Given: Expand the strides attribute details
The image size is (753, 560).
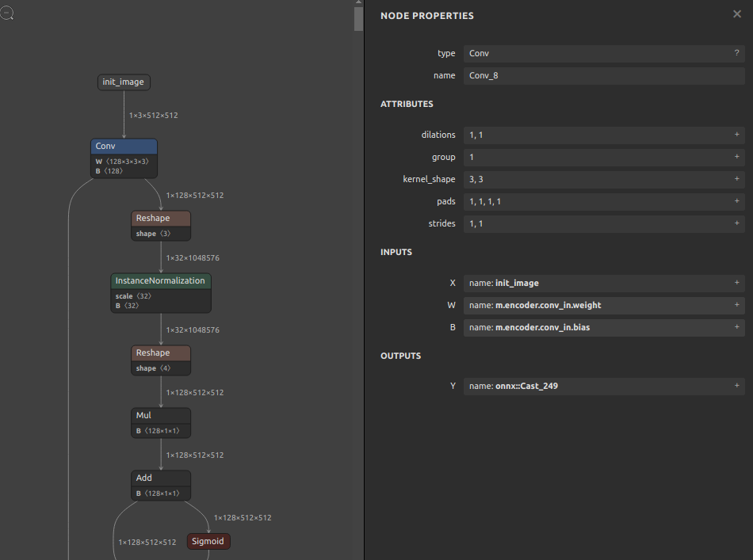Looking at the screenshot, I should pyautogui.click(x=736, y=223).
